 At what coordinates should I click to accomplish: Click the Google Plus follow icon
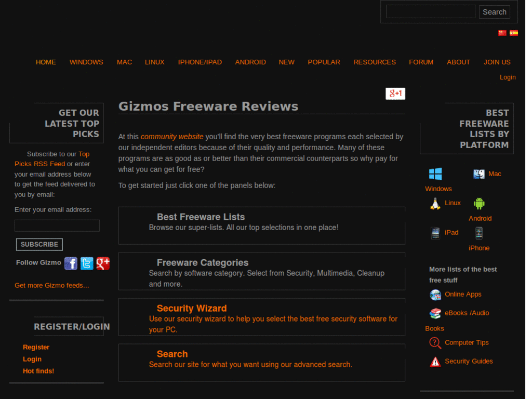coord(103,263)
